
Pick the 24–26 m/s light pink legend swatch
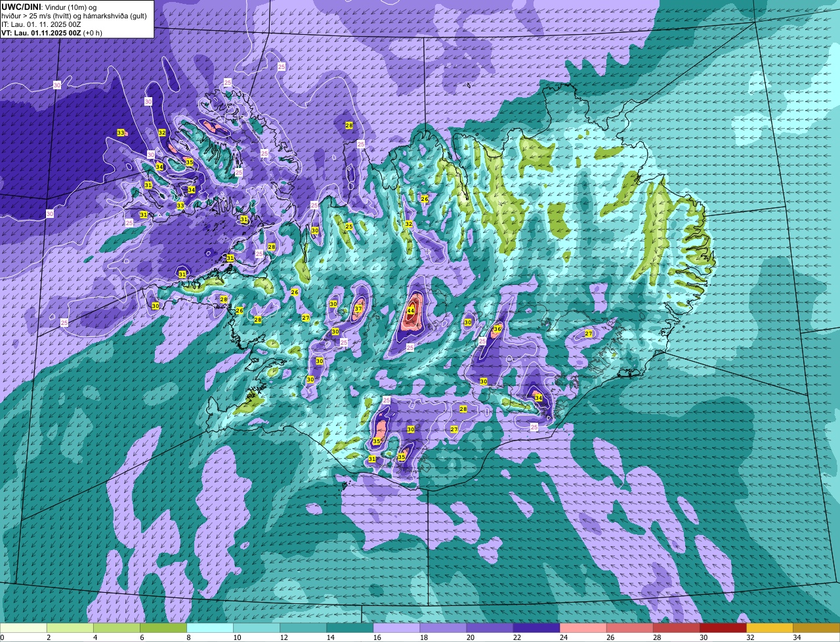click(x=583, y=628)
